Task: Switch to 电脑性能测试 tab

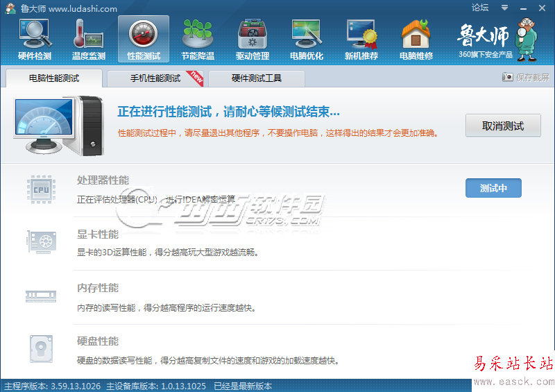Action: 54,78
